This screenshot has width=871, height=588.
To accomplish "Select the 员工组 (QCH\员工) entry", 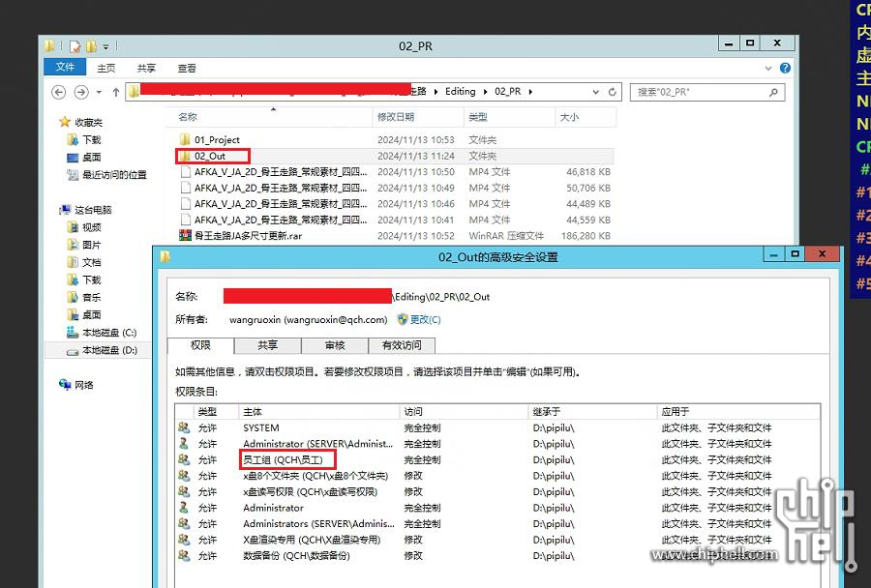I will (497, 459).
